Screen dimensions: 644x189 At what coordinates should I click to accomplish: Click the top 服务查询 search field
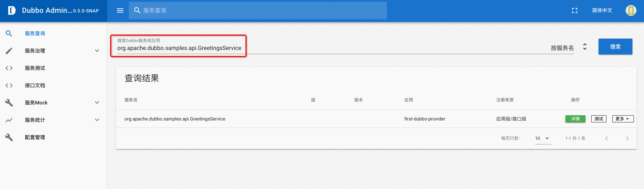[257, 10]
